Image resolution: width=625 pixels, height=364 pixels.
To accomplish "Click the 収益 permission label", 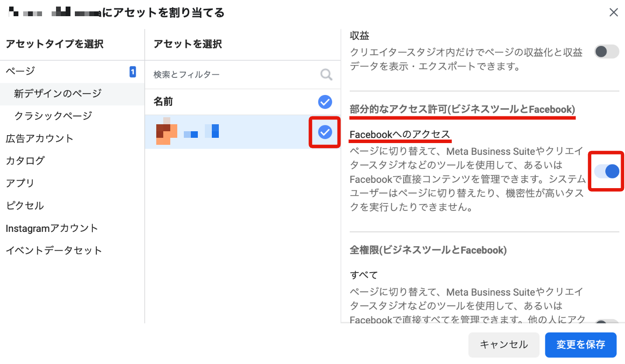I will coord(360,36).
